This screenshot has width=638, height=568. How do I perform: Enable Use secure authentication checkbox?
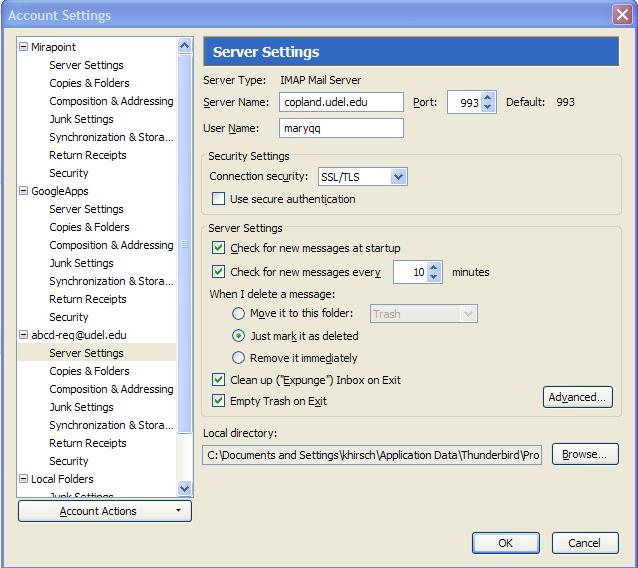click(x=219, y=199)
